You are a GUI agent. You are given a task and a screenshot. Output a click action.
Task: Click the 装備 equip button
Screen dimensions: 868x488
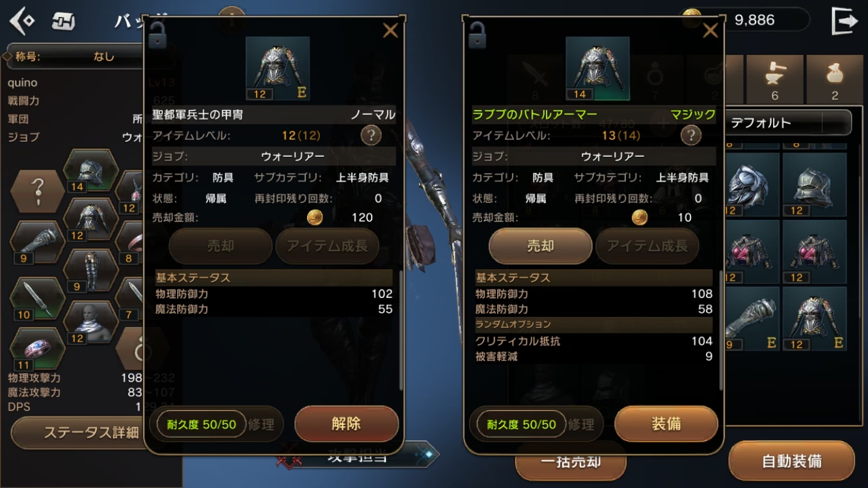click(x=666, y=424)
